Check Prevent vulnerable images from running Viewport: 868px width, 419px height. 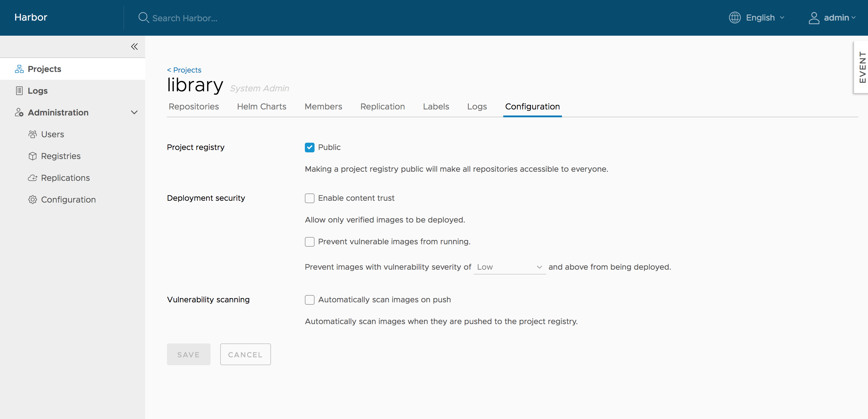tap(309, 242)
